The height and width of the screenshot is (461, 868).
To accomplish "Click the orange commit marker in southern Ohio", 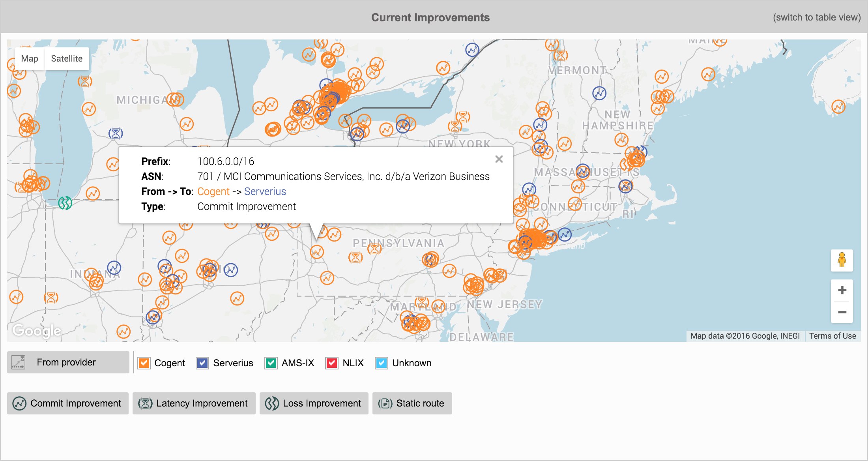I will [237, 299].
